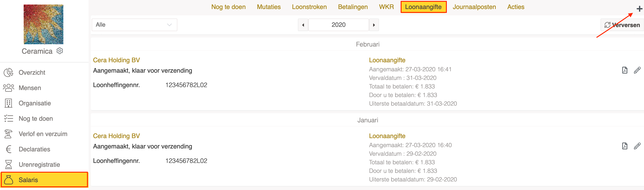This screenshot has height=190, width=644.
Task: Click 'Uiterste betaaldatum: 29-02-2020' text
Action: click(413, 179)
